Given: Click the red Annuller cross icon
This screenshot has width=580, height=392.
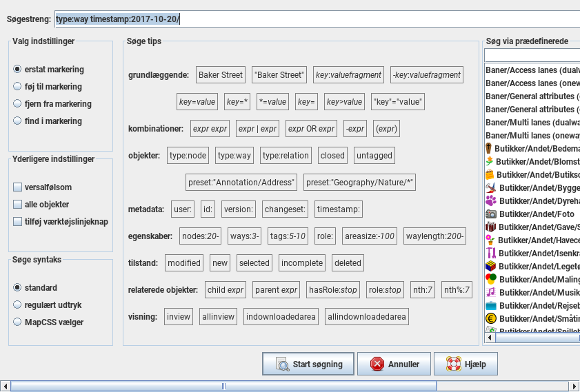Looking at the screenshot, I should point(377,364).
